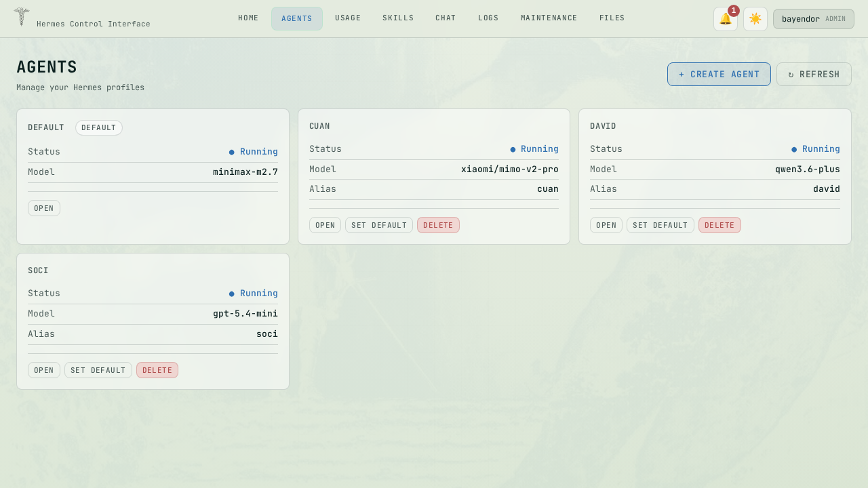
Task: Click the Running status on the Cuan card
Action: [x=534, y=149]
